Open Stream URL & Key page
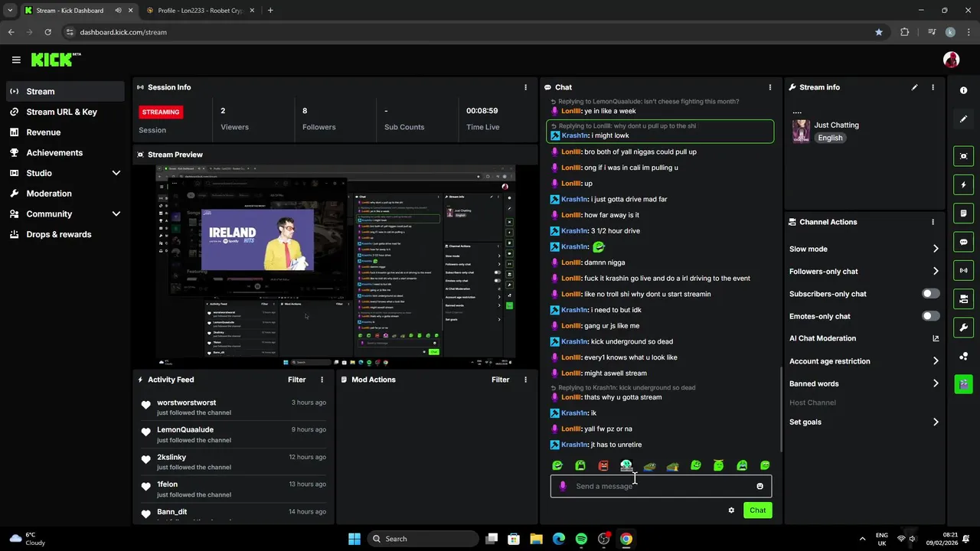The image size is (980, 551). point(65,112)
